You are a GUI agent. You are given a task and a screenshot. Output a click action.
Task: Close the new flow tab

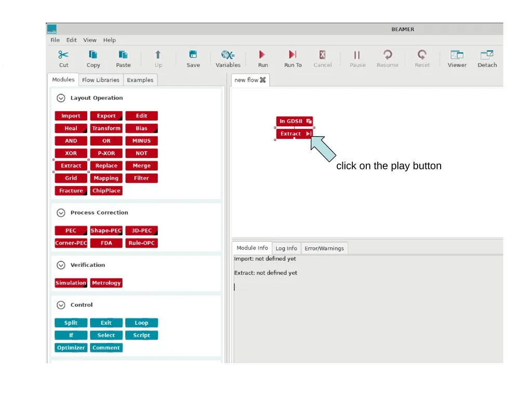(262, 80)
